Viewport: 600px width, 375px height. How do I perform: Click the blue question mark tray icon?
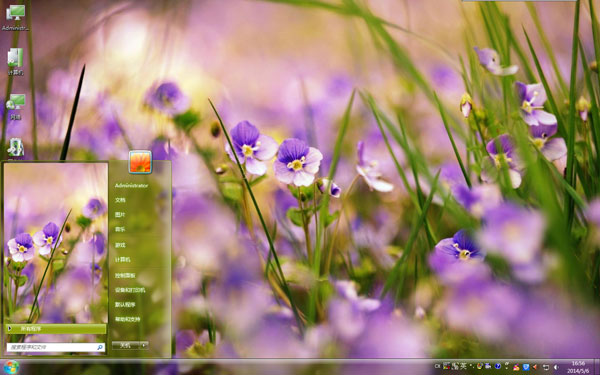(498, 366)
